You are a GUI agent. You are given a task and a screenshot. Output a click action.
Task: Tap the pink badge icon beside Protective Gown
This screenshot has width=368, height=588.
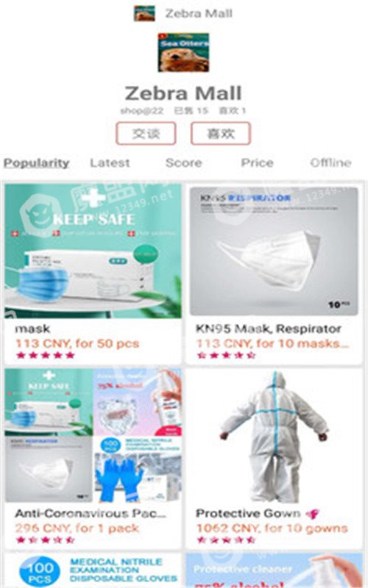(x=312, y=514)
